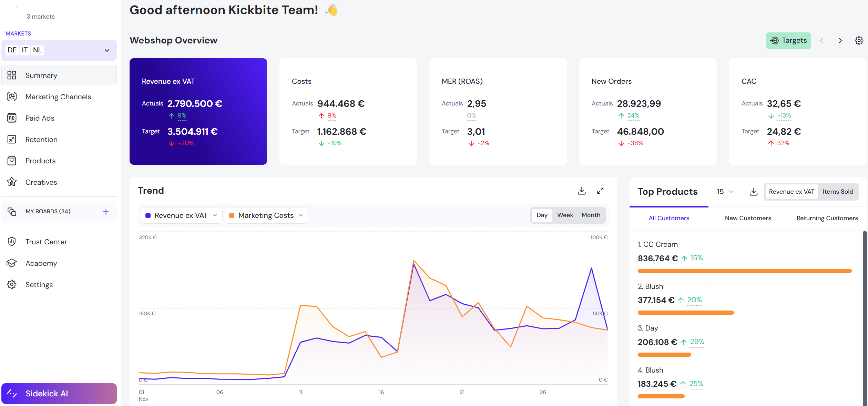Image resolution: width=868 pixels, height=406 pixels.
Task: Switch Trend view to Week
Action: tap(565, 215)
